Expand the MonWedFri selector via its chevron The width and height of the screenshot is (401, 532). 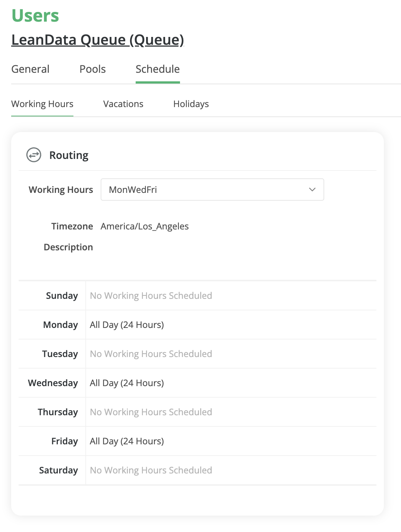[312, 190]
